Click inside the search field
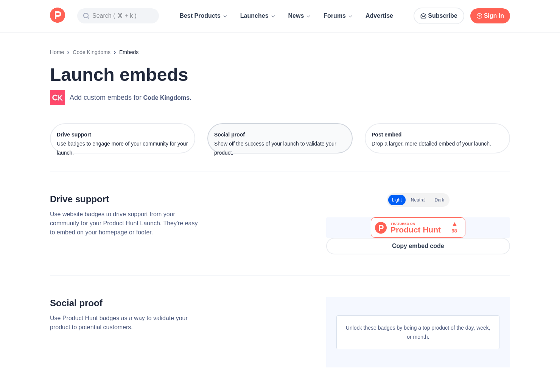This screenshot has width=560, height=392. coord(118,16)
